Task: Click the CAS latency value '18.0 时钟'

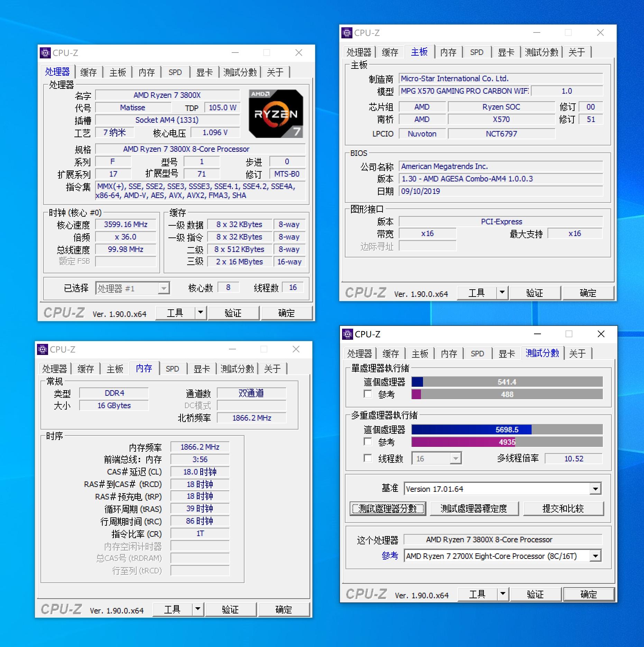Action: pos(200,472)
